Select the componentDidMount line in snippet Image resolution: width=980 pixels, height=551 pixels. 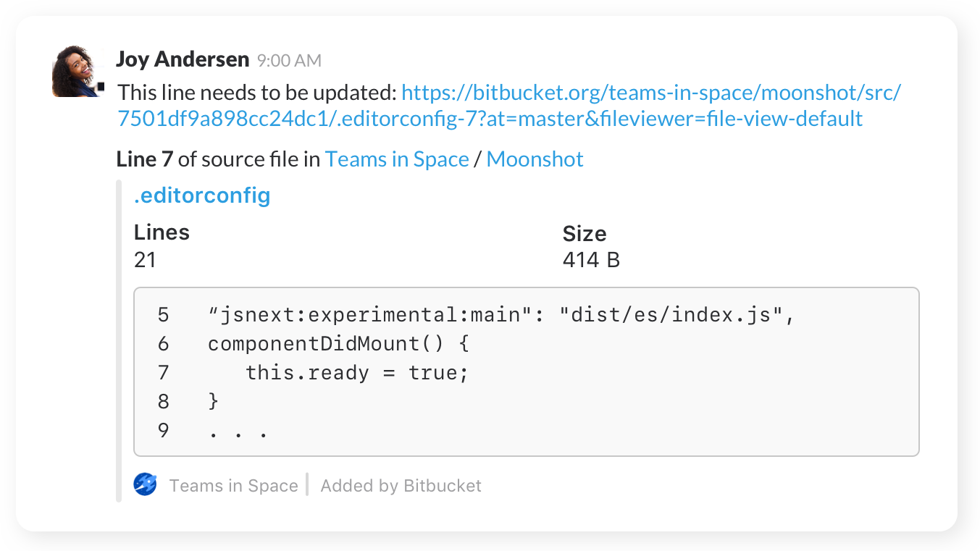pyautogui.click(x=338, y=343)
